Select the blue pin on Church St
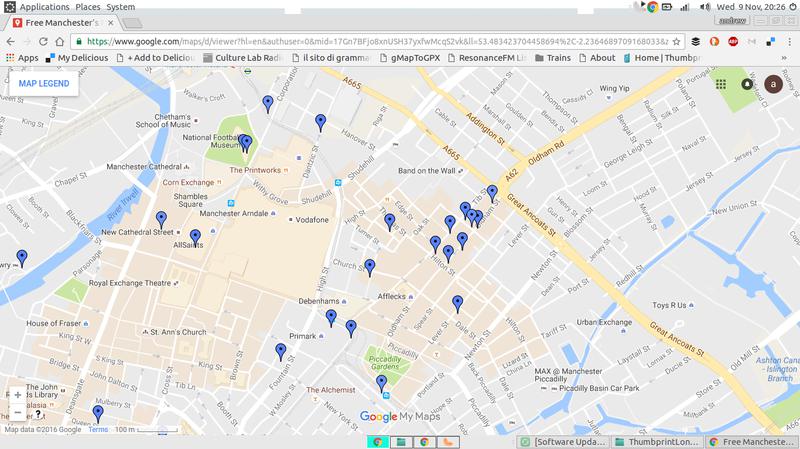The image size is (800, 449). (370, 268)
